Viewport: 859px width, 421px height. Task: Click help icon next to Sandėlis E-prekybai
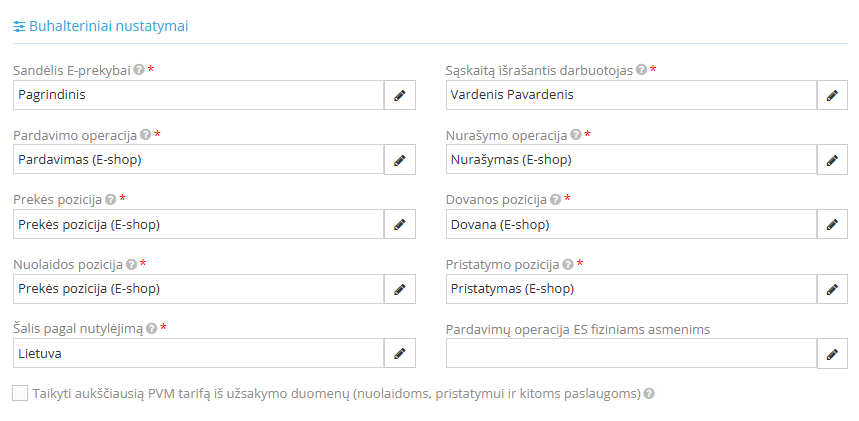tap(139, 70)
